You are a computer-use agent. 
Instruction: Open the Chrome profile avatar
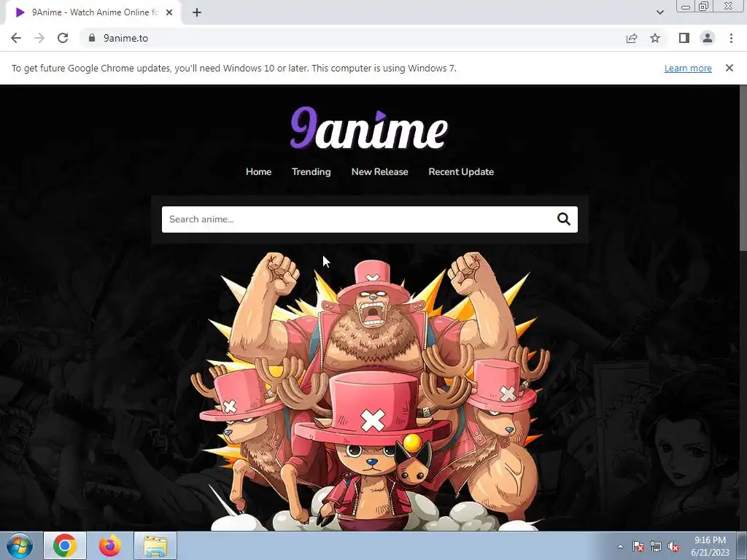coord(708,38)
